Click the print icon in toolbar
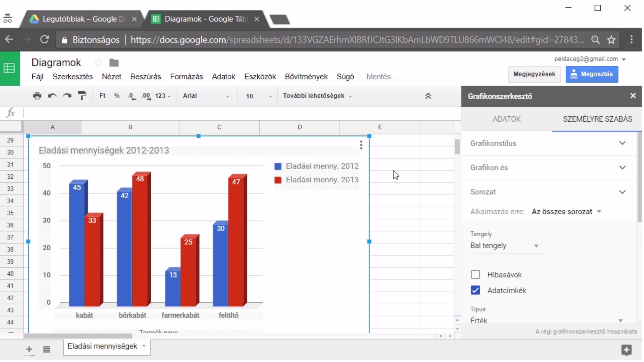This screenshot has width=644, height=362. point(37,96)
